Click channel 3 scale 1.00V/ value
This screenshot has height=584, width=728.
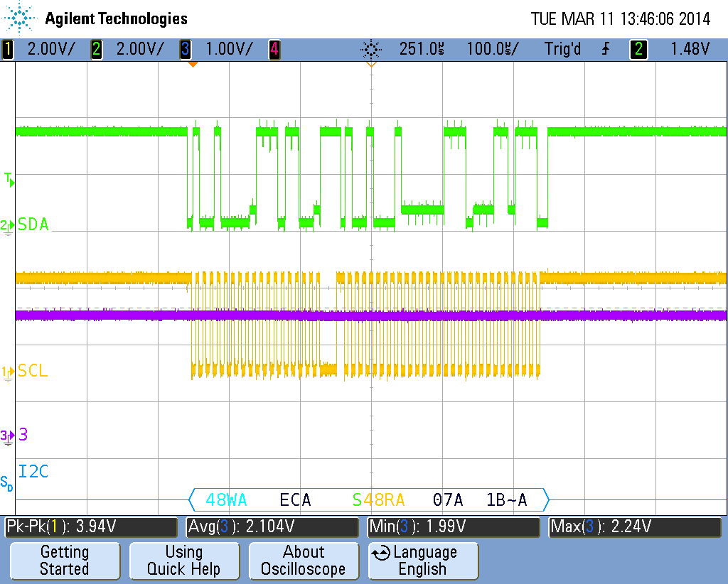pos(230,49)
